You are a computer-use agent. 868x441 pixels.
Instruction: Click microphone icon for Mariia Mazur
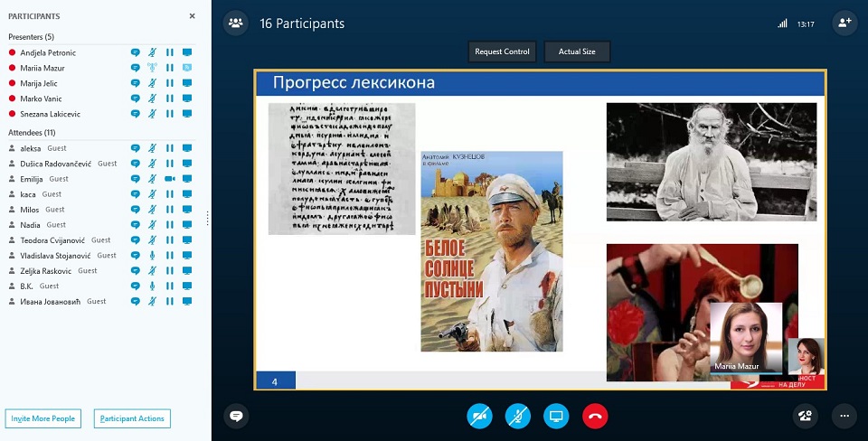(x=152, y=68)
